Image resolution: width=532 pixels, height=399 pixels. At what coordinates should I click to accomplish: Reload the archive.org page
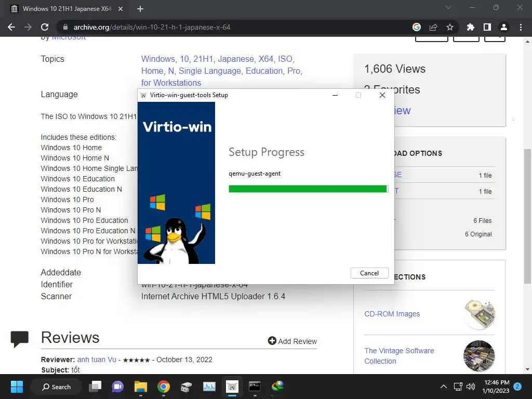point(45,27)
